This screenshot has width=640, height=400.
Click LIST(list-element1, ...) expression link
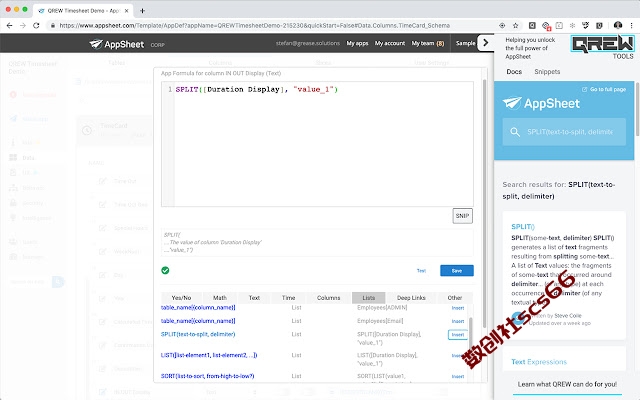pyautogui.click(x=209, y=355)
